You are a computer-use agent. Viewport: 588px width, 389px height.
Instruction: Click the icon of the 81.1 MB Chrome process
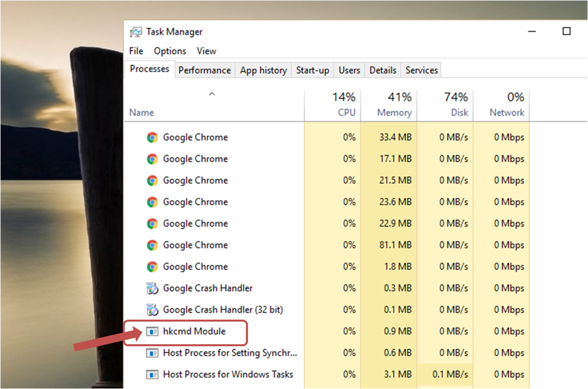tap(152, 246)
